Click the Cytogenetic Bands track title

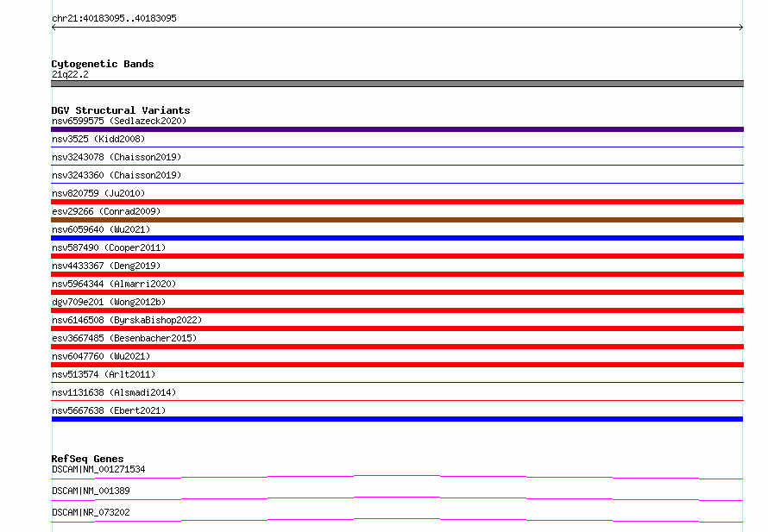(x=103, y=64)
